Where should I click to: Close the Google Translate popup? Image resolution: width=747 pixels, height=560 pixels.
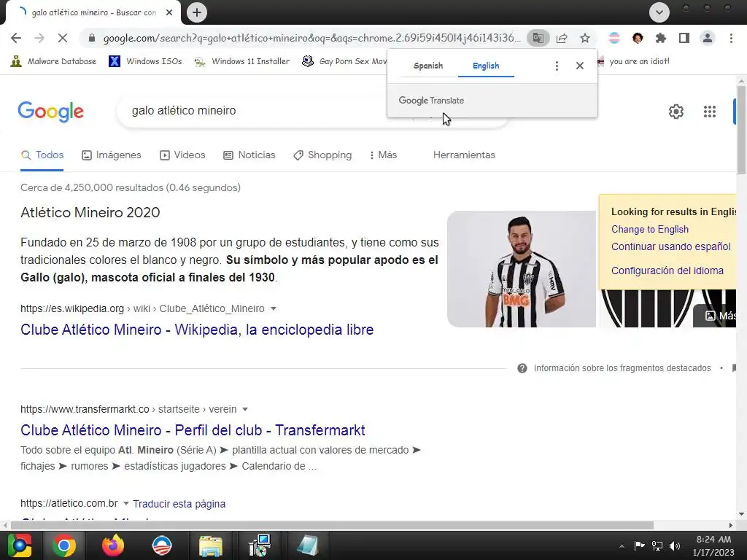(x=580, y=66)
